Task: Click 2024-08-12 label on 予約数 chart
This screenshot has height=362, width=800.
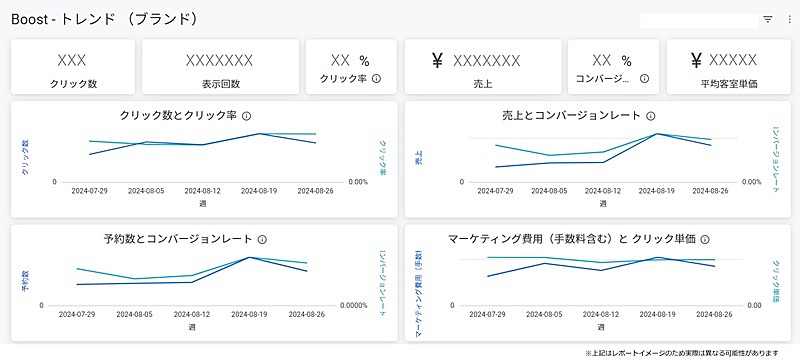Action: [192, 315]
